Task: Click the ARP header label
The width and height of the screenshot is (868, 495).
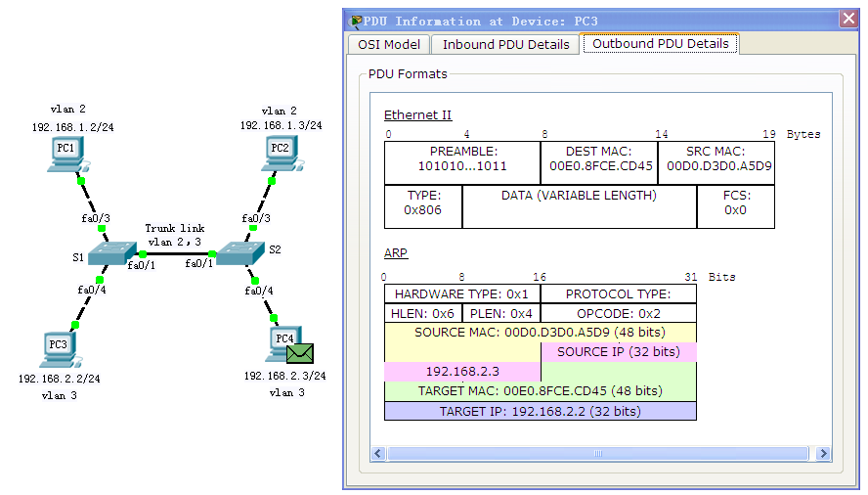Action: tap(395, 253)
